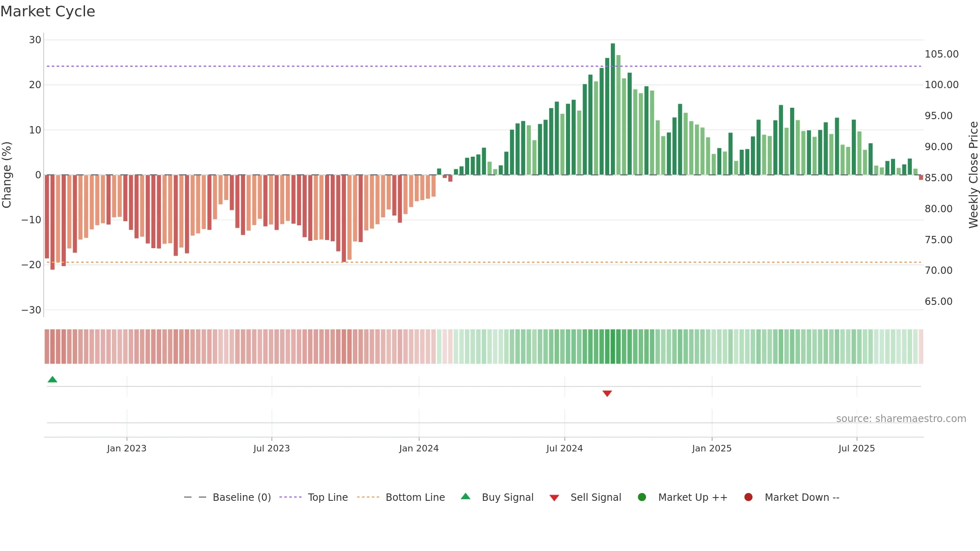This screenshot has width=980, height=551.
Task: Click the purple dotted line sample in legend
Action: pyautogui.click(x=290, y=497)
